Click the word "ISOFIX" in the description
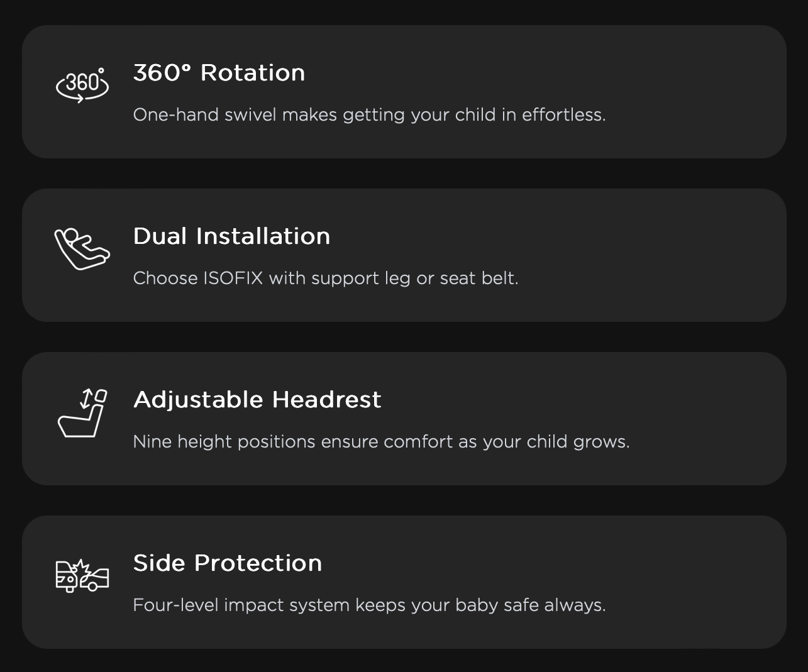The width and height of the screenshot is (808, 672). pyautogui.click(x=233, y=278)
